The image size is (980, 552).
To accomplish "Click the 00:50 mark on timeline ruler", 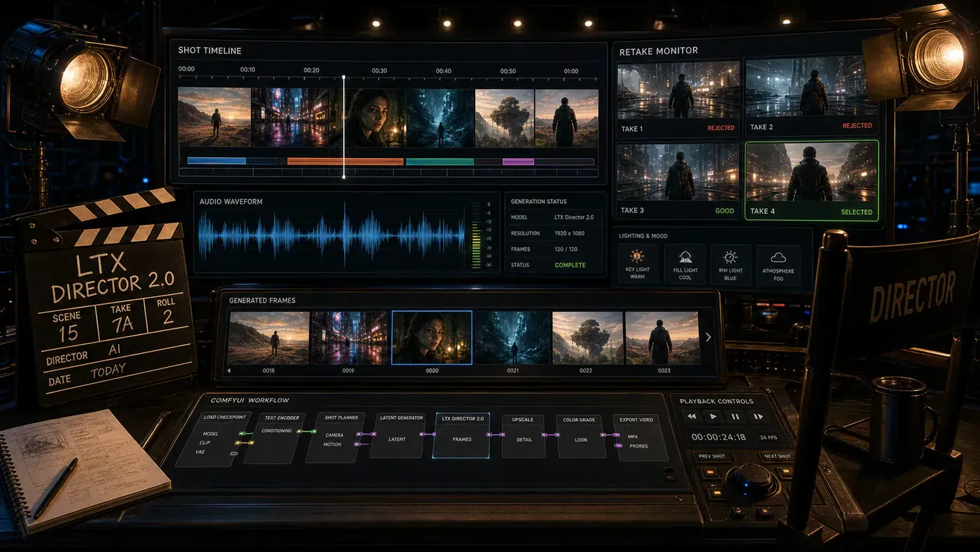I will (x=508, y=71).
